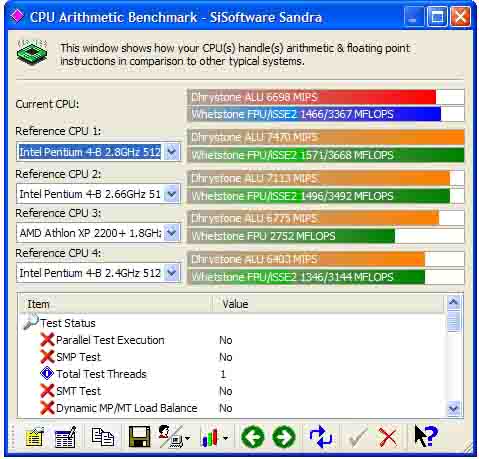Click the calendar with pencil toolbar icon

coord(65,436)
